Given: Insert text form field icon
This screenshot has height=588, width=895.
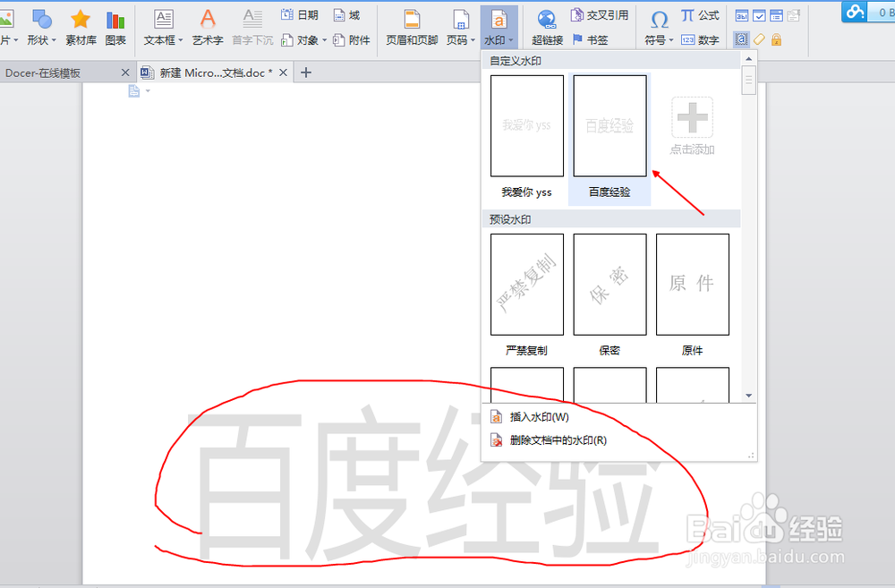Looking at the screenshot, I should 741,16.
